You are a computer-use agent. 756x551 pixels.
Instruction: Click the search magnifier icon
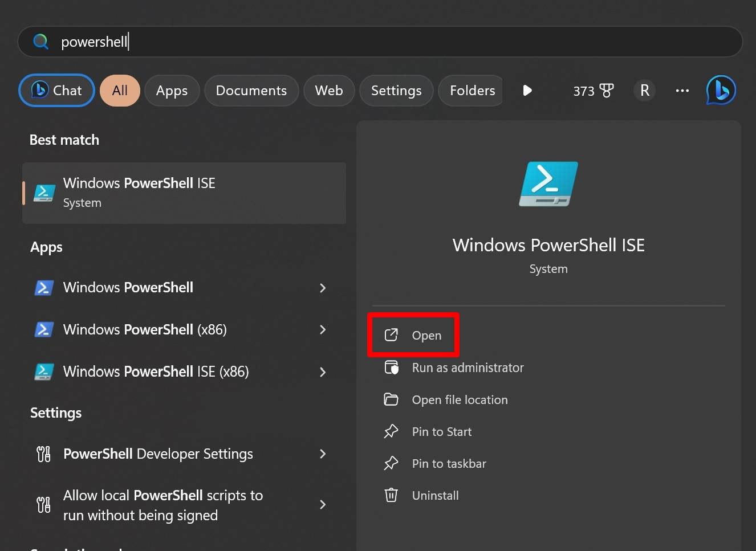pos(40,41)
